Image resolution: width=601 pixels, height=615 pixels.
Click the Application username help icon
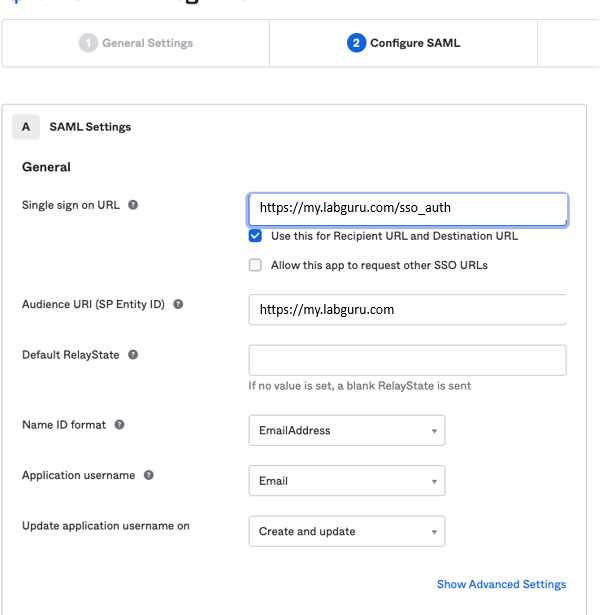[x=149, y=475]
